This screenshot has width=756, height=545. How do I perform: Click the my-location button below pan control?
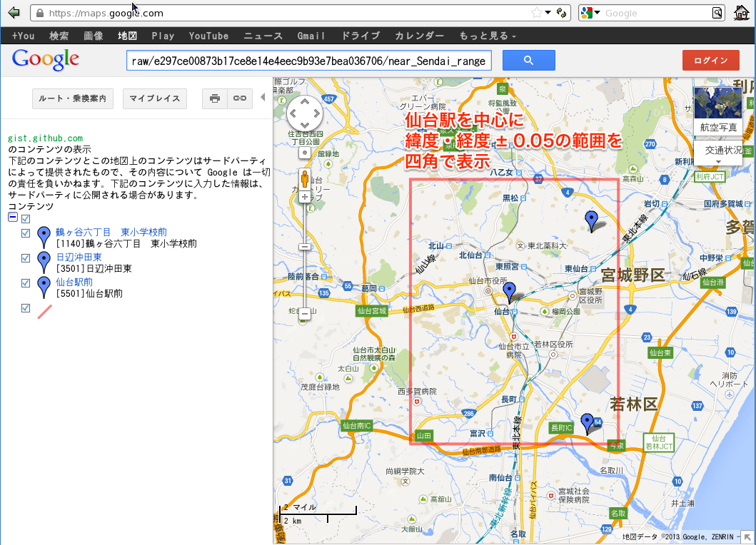305,153
